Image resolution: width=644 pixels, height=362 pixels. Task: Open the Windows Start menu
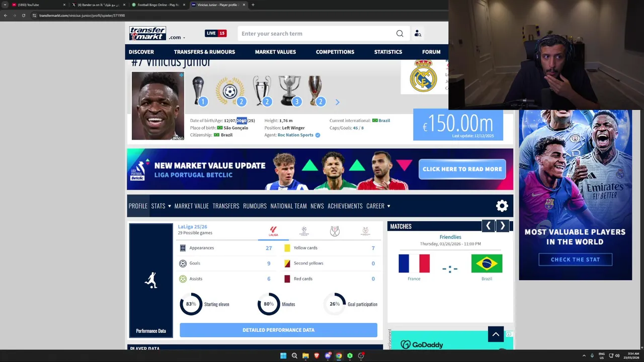(283, 355)
